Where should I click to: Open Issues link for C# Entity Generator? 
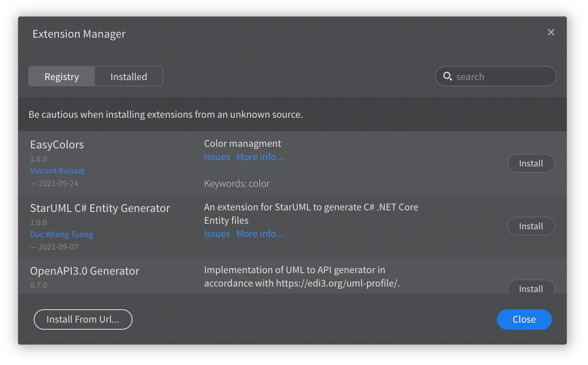click(x=217, y=234)
